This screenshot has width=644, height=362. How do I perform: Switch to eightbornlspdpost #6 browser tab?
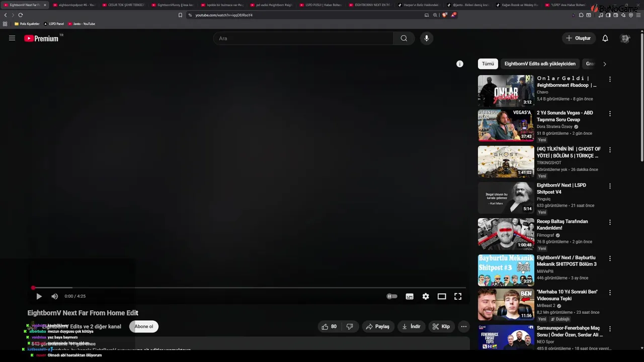point(74,5)
